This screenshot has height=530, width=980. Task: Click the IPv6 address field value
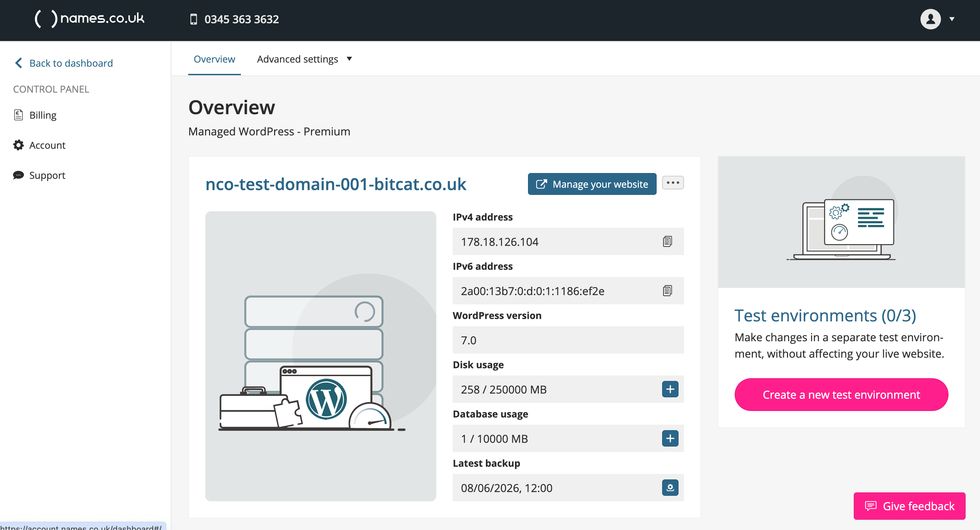pos(568,290)
